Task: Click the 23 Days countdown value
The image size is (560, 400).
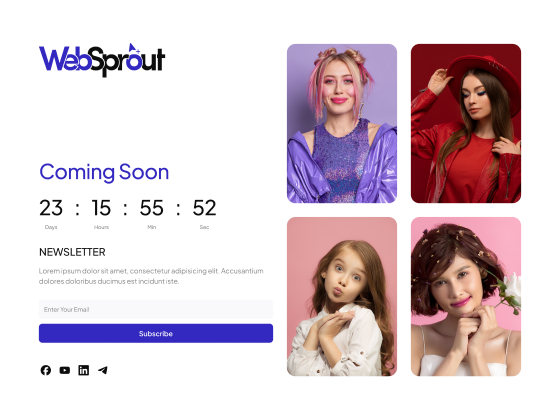Action: point(51,208)
